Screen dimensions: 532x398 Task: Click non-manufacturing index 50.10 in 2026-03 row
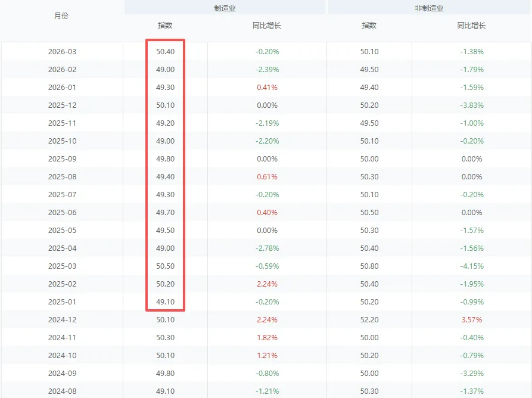coord(369,52)
